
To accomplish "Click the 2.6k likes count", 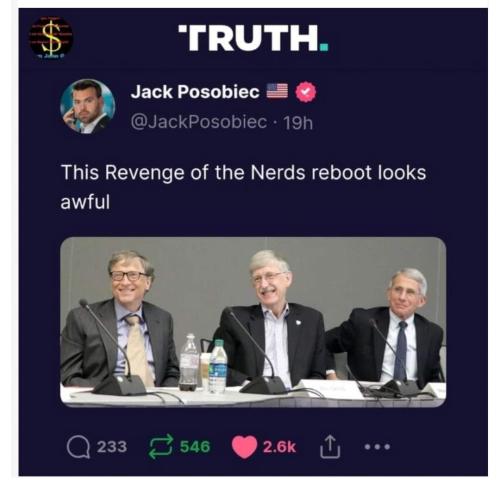I will (x=279, y=447).
